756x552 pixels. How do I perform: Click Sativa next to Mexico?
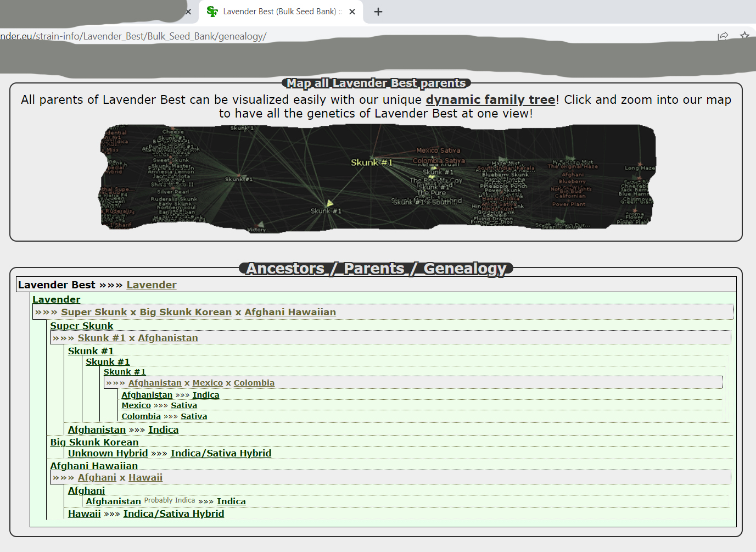point(184,405)
